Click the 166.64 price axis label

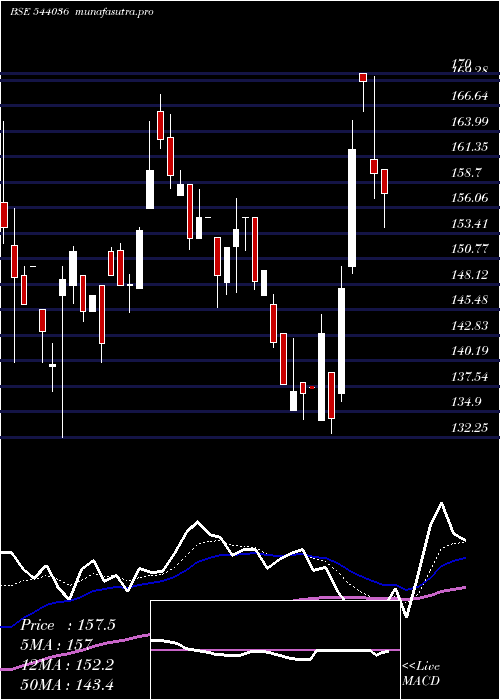[x=469, y=96]
